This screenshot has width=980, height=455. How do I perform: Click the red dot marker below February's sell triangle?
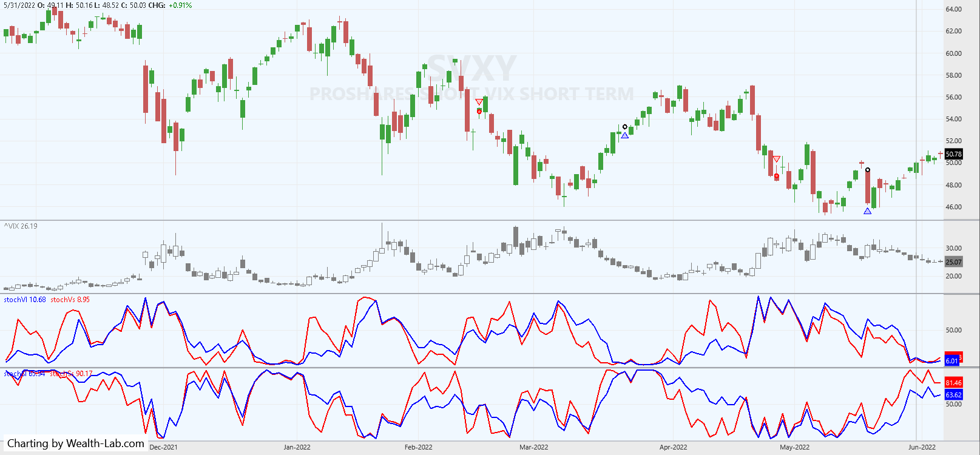tap(479, 111)
